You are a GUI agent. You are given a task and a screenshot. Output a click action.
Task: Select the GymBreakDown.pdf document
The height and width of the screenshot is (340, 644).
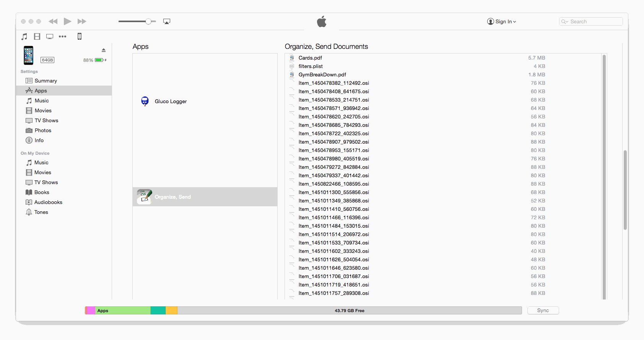coord(322,75)
